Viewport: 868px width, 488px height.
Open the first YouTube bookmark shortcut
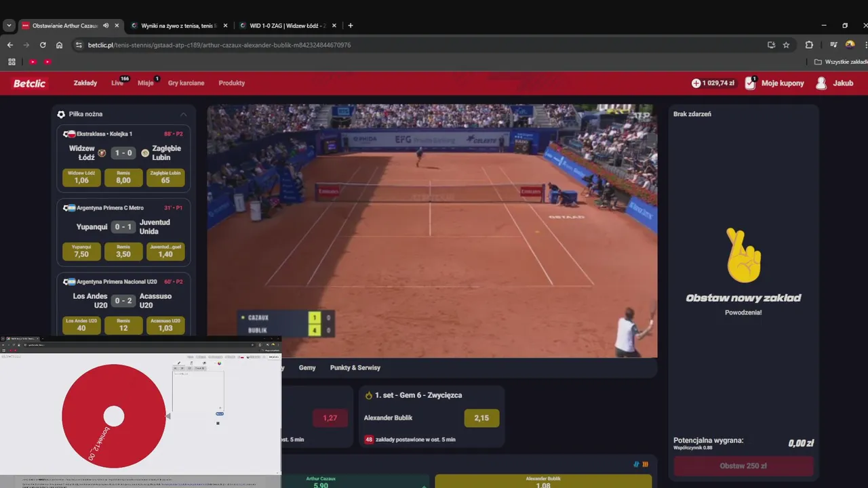33,62
